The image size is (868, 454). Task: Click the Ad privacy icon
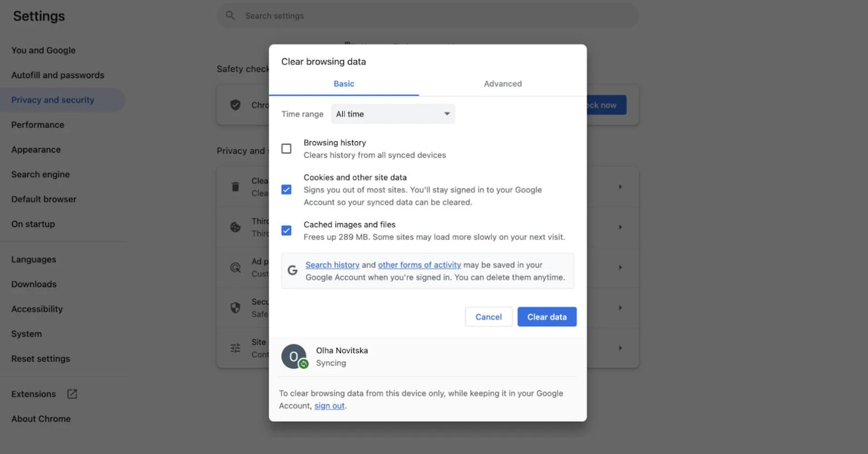point(235,268)
